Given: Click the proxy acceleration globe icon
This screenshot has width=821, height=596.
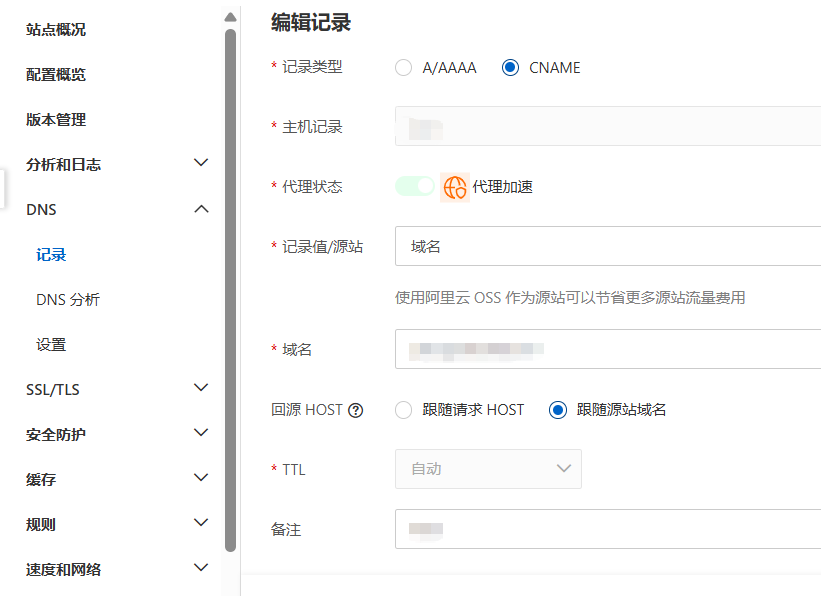Looking at the screenshot, I should [455, 187].
